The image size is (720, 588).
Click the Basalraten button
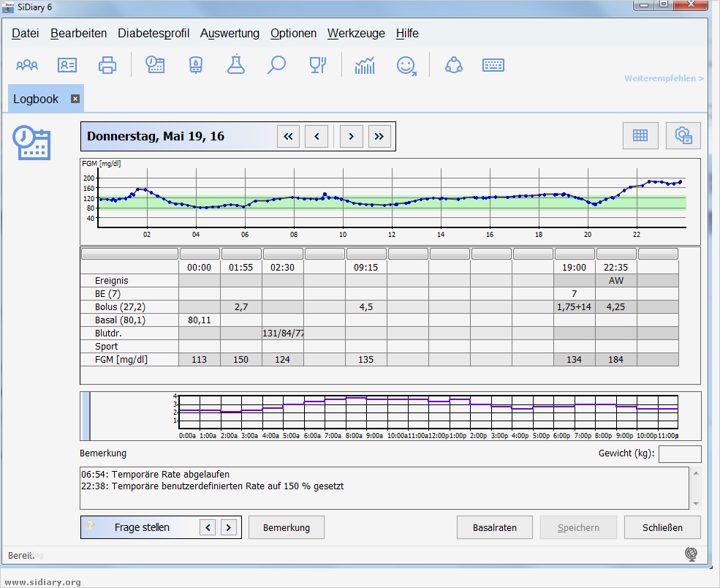pos(495,527)
